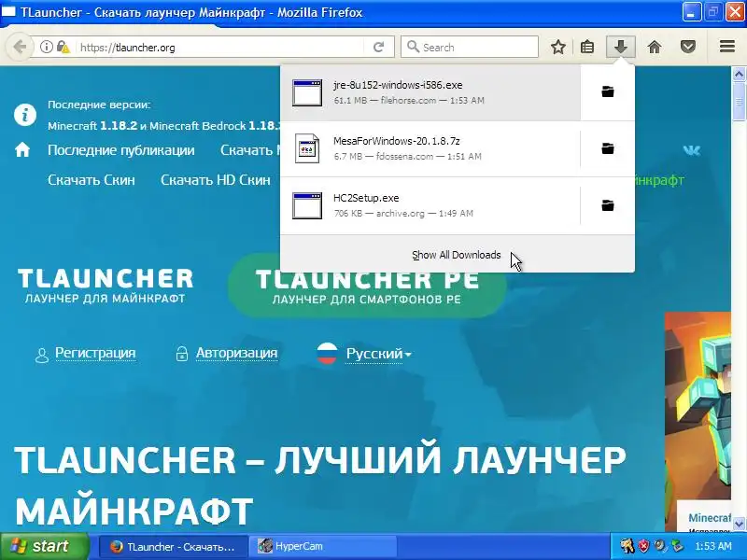Click the info circle icon near latest versions

coord(25,115)
